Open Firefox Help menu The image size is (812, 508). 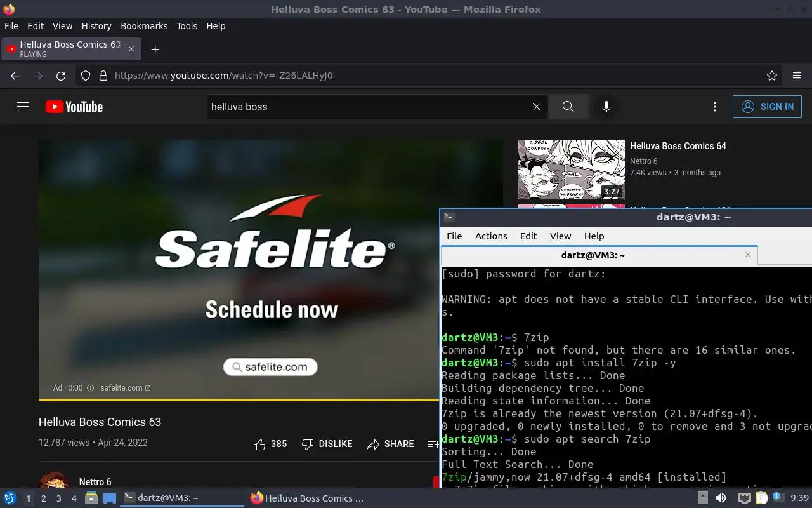pyautogui.click(x=216, y=26)
